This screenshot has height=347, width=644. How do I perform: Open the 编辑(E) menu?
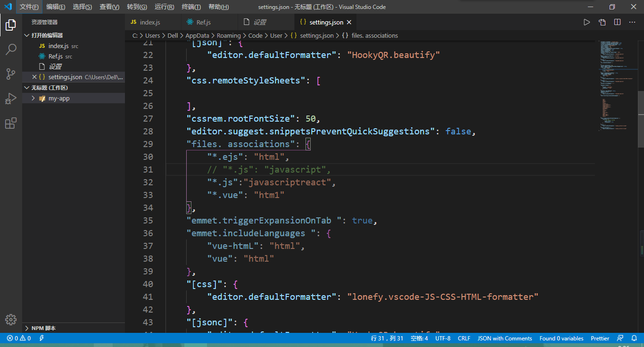point(56,7)
